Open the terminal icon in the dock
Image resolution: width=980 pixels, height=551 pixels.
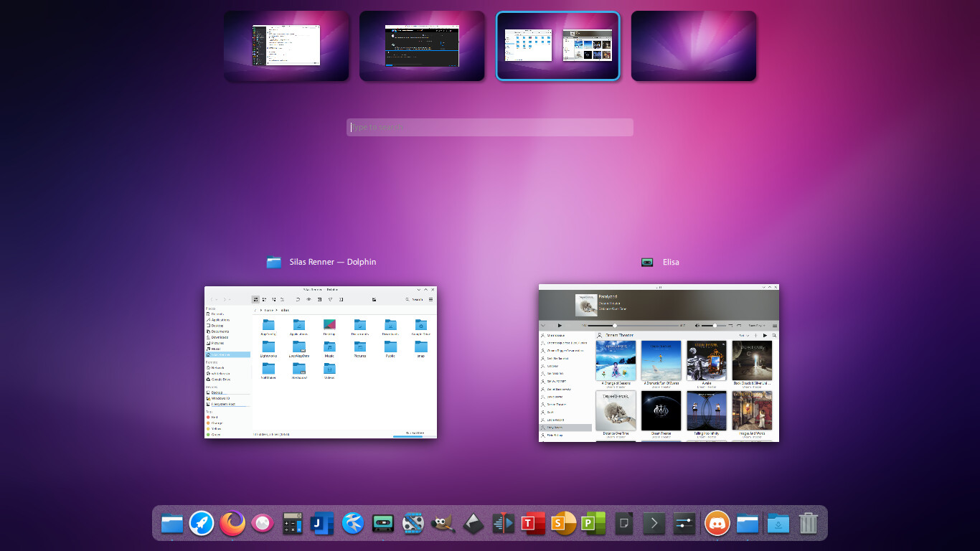click(x=653, y=524)
